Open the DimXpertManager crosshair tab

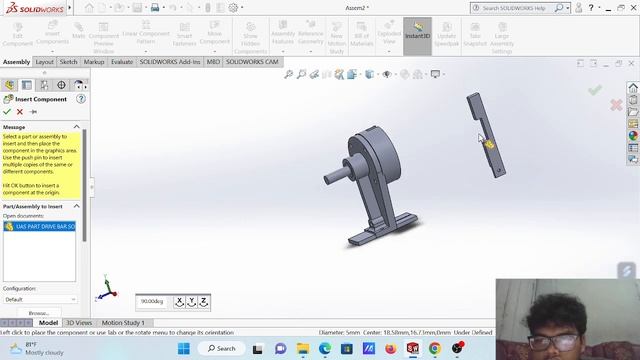61,85
